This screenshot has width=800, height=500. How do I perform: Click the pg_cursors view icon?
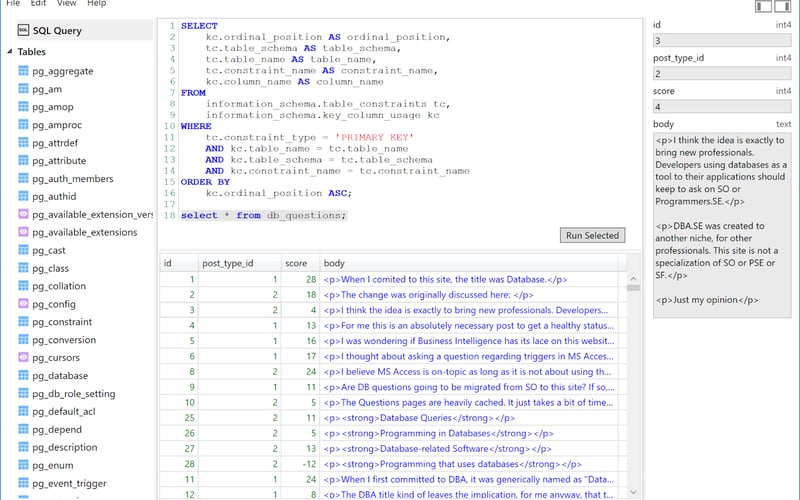point(23,357)
